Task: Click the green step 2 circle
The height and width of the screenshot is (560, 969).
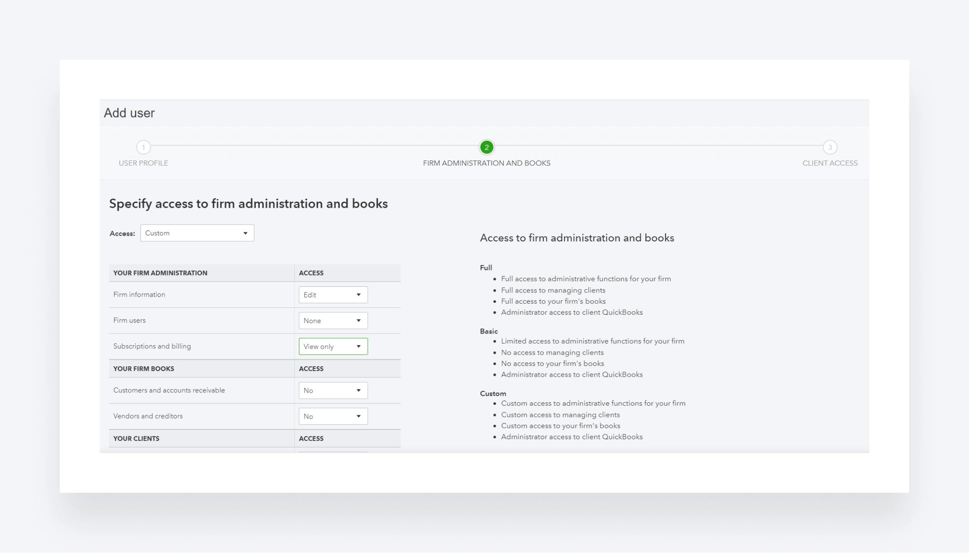Action: pyautogui.click(x=487, y=147)
